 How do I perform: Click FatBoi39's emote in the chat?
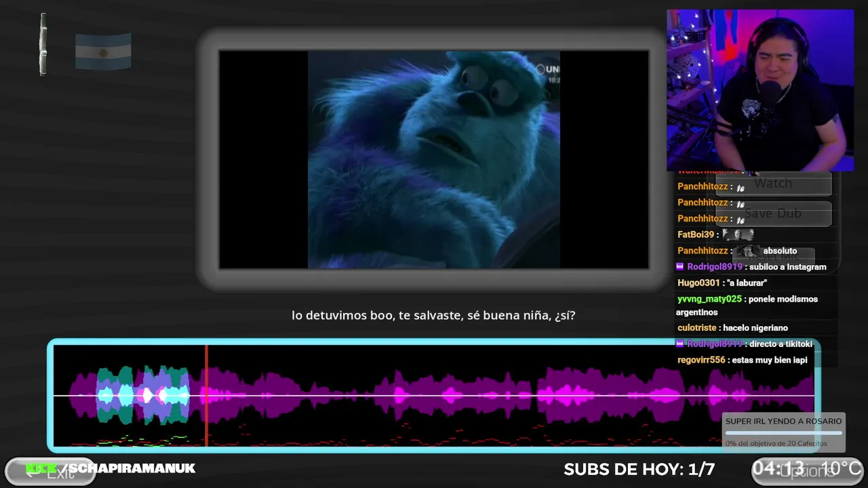[738, 235]
